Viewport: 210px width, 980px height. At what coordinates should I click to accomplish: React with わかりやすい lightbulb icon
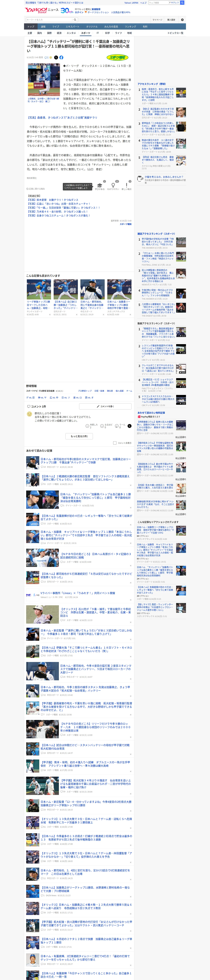click(113, 185)
